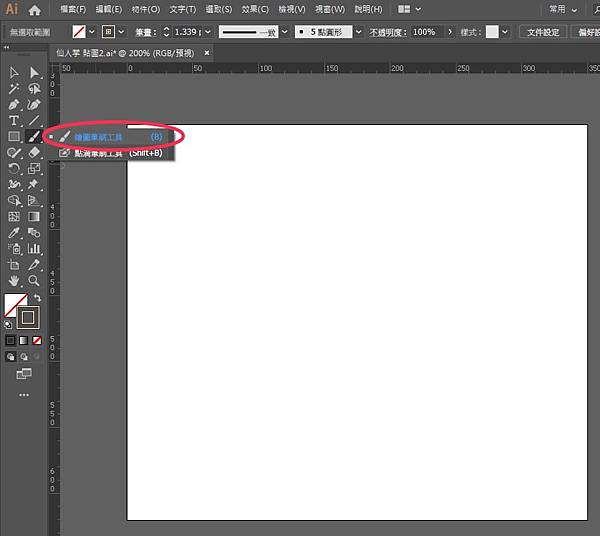Screen dimensions: 600x536
Task: Select the Slice tool
Action: click(x=34, y=265)
